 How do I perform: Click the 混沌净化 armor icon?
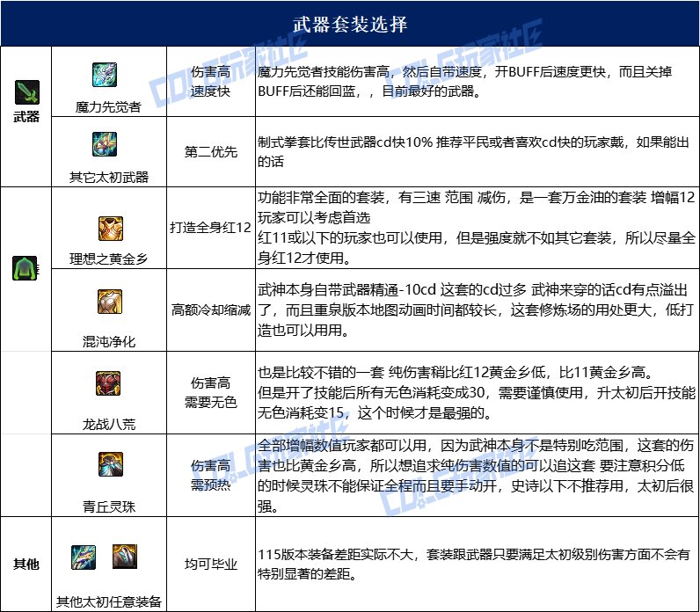coord(110,302)
